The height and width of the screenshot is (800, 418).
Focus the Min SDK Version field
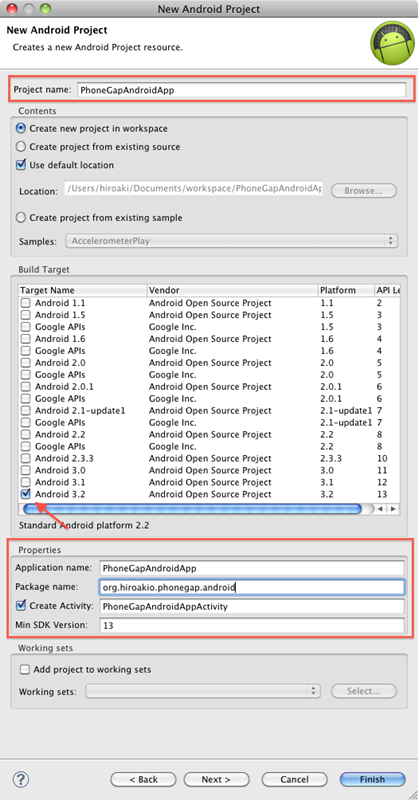[252, 625]
